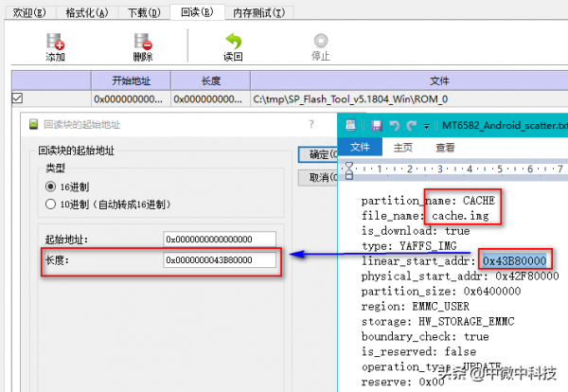Screen dimensions: 568x392
Task: Click the ROM_0 file path cell
Action: point(409,98)
